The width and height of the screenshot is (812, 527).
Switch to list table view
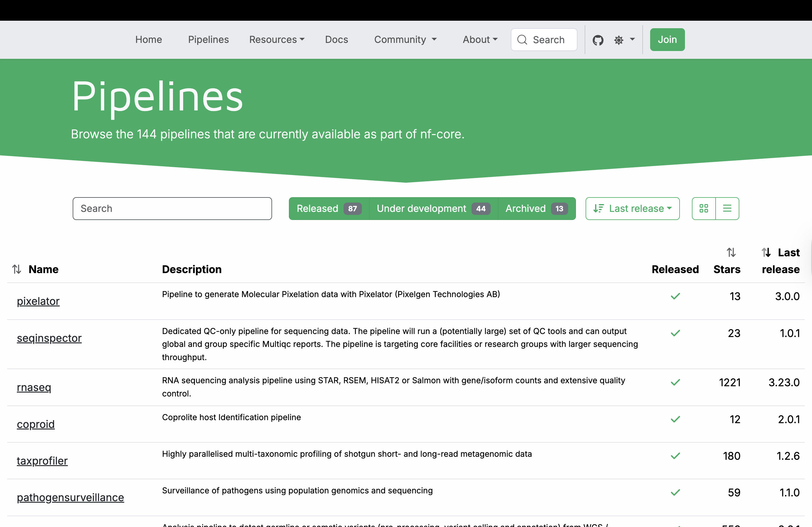click(727, 208)
